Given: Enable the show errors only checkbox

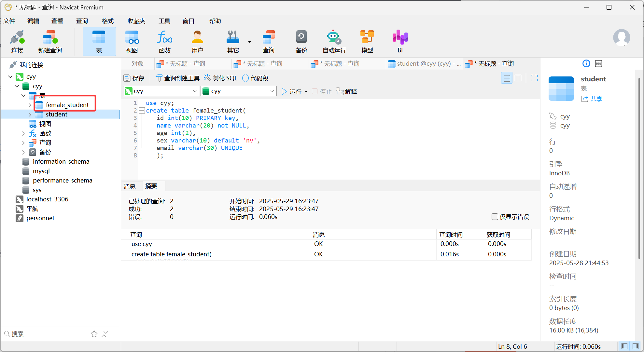Looking at the screenshot, I should [x=495, y=217].
